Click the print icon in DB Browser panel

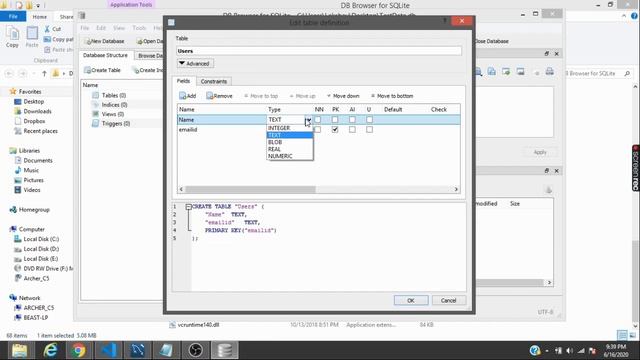549,72
